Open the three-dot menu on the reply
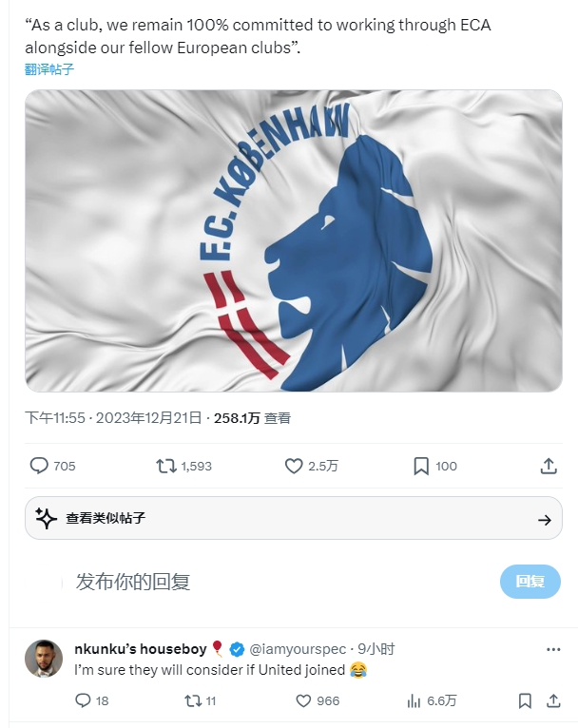This screenshot has height=728, width=578. [x=553, y=649]
